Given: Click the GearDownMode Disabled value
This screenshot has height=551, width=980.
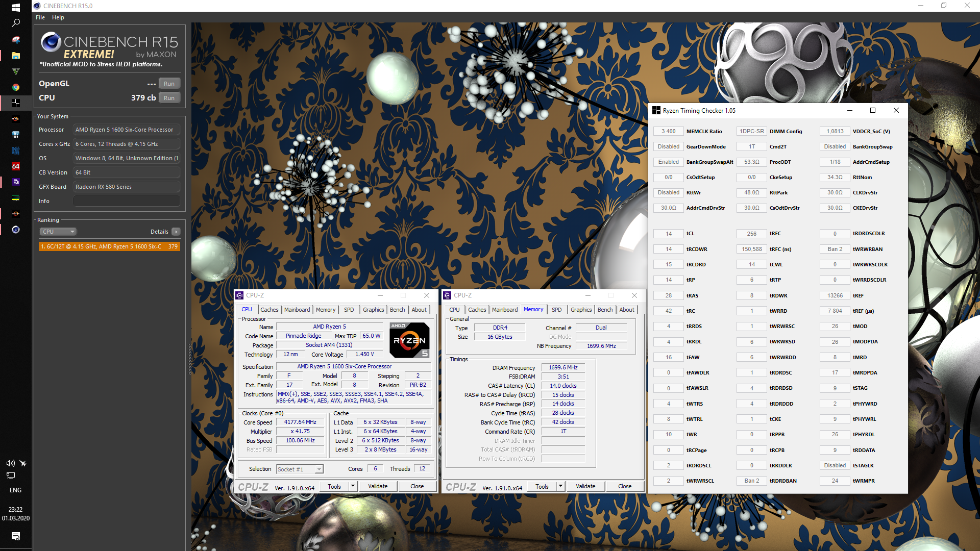Looking at the screenshot, I should [x=669, y=146].
